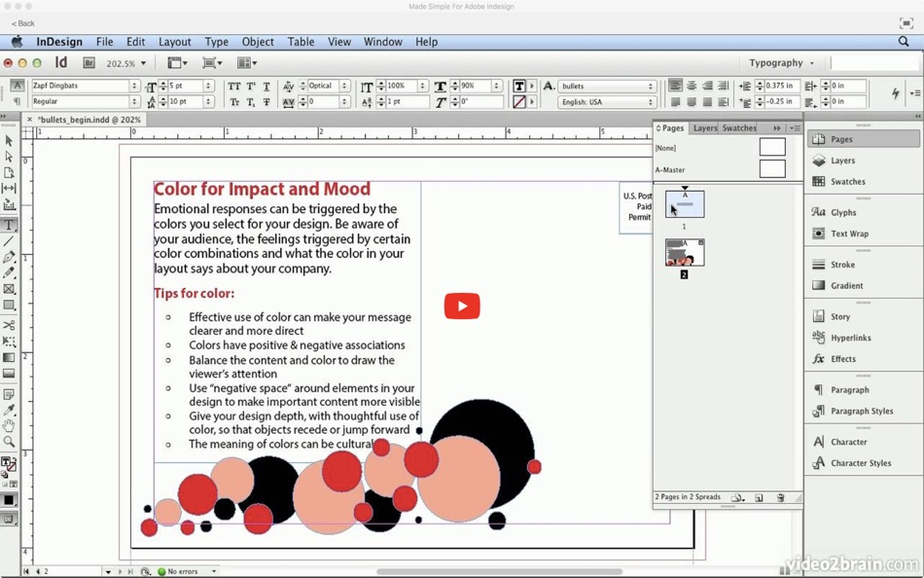Create a new page in the Pages panel
Viewport: 924px width, 578px height.
pos(759,498)
